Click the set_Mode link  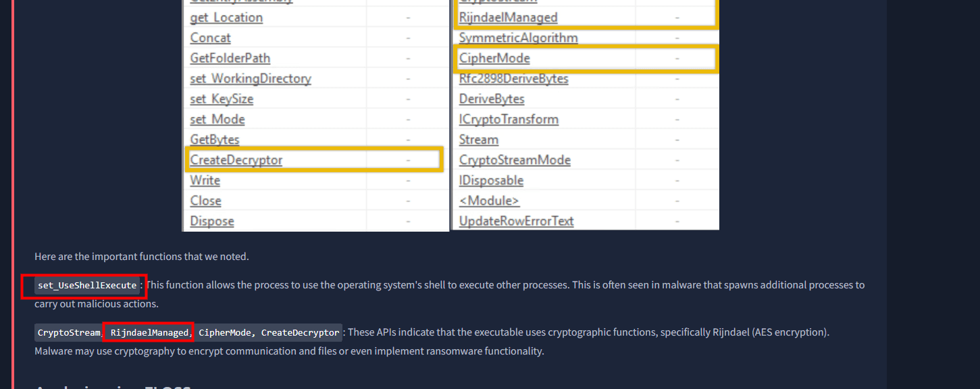(x=217, y=119)
